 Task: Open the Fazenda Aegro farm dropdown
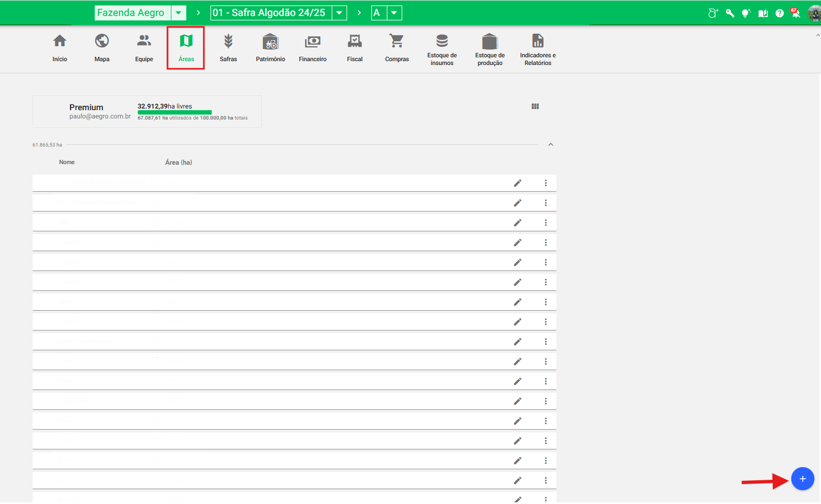click(x=179, y=13)
